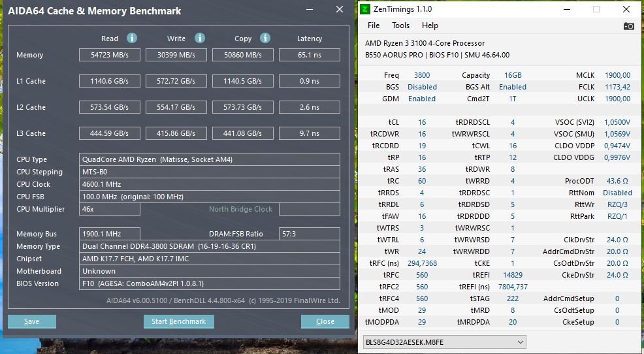Image resolution: width=644 pixels, height=354 pixels.
Task: Click the CPU Type field QuadCore AMD Ryzen
Action: (x=210, y=159)
